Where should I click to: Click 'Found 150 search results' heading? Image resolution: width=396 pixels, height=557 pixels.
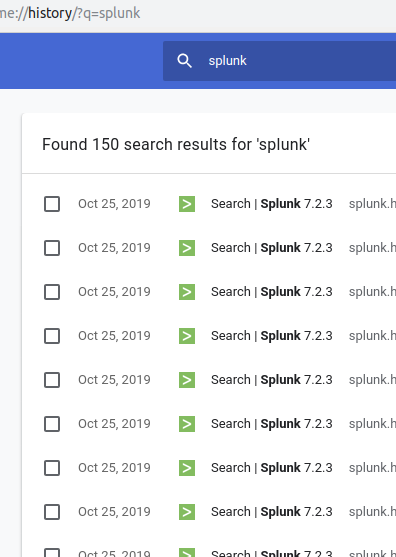click(x=176, y=145)
